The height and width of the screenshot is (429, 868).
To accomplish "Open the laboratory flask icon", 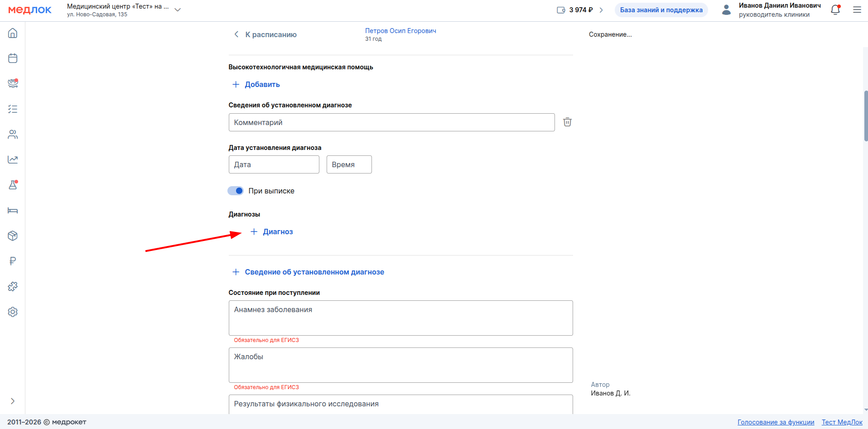I will pos(13,185).
